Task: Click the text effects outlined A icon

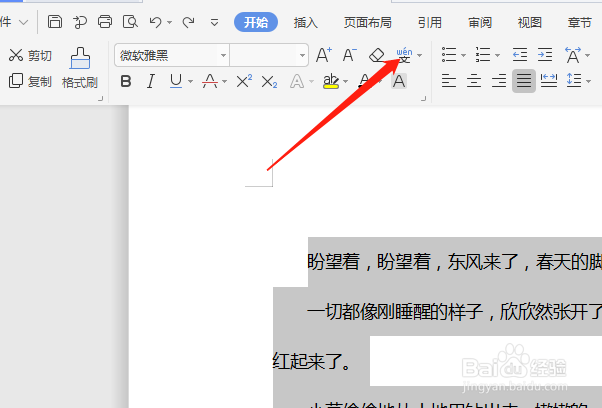Action: point(297,81)
